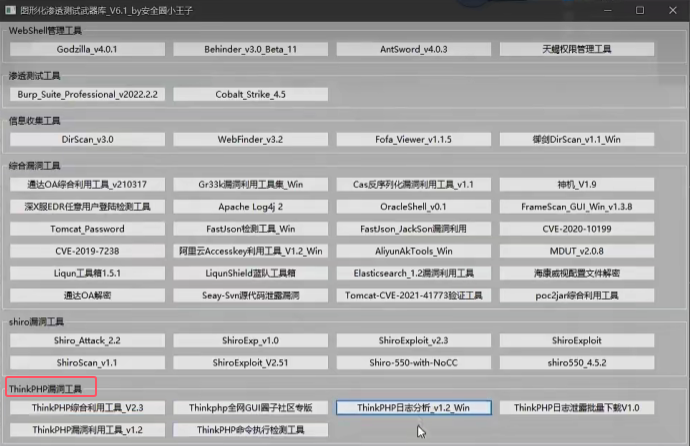
Task: Run Tomcat-CVE-2021-41773验证工具
Action: (x=414, y=296)
